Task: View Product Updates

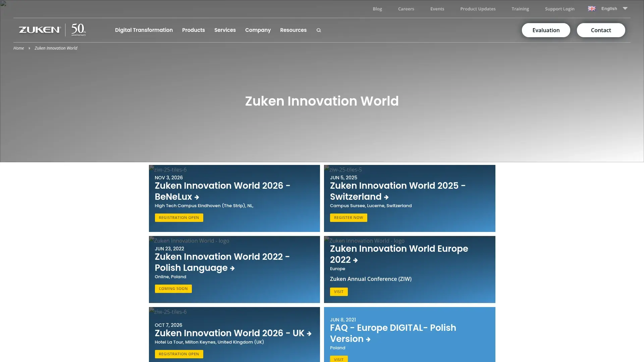Action: (x=478, y=9)
